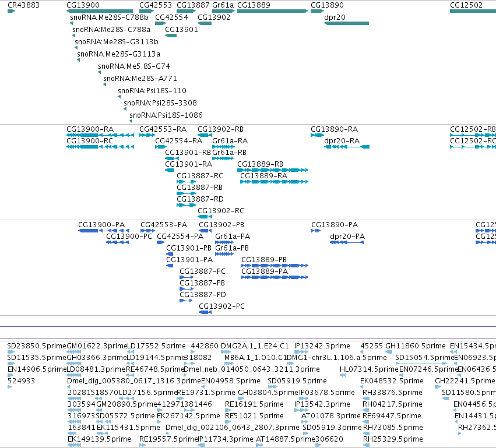The width and height of the screenshot is (496, 448).
Task: Click the Gr61a gene label
Action: click(223, 5)
